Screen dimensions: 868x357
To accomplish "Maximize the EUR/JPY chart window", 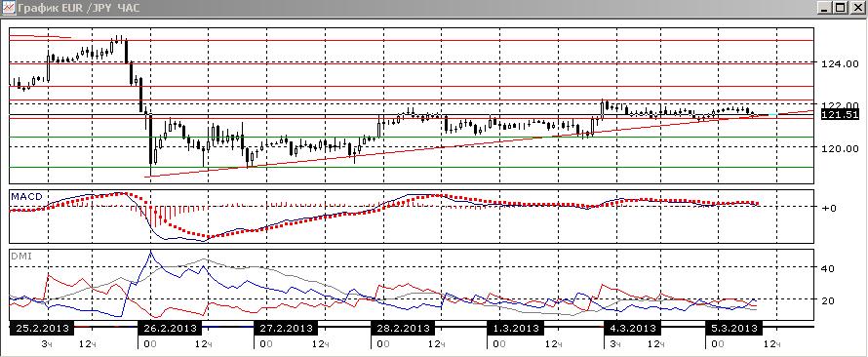I will tap(841, 8).
